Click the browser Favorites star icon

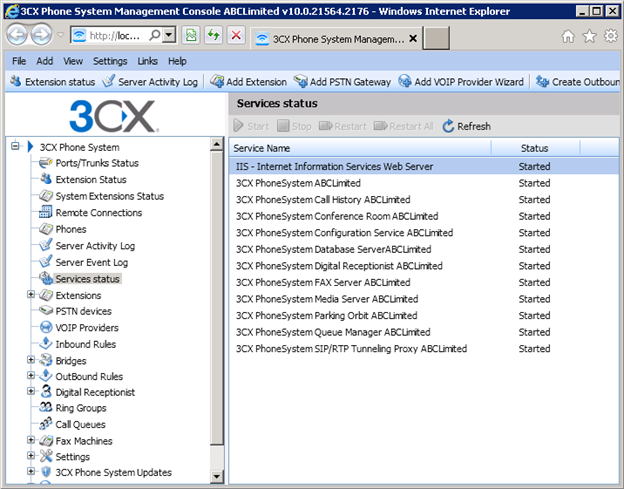click(x=589, y=37)
